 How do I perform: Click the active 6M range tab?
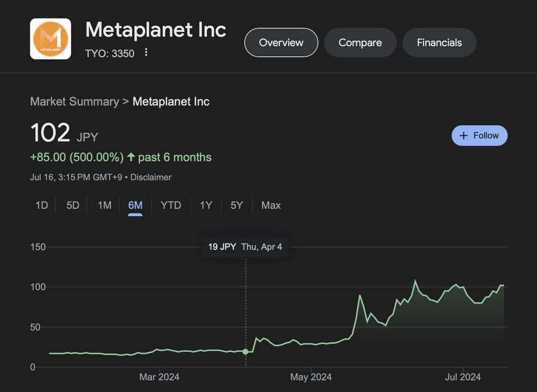(x=135, y=205)
